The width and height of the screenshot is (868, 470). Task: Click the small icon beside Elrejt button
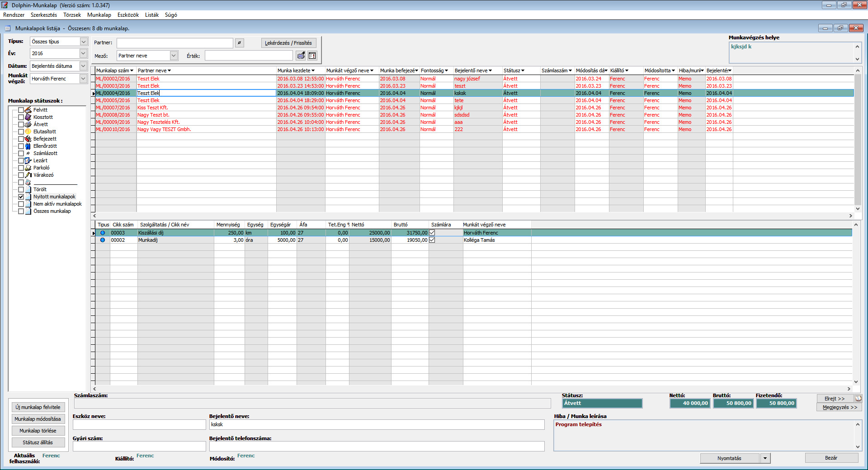tap(858, 399)
